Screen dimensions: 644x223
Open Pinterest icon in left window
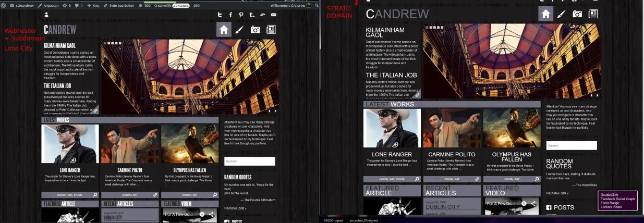241,15
